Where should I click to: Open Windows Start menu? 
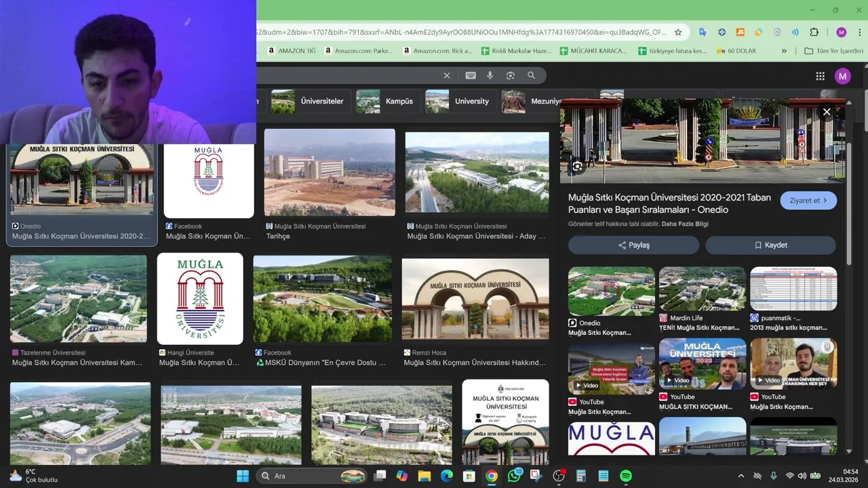243,476
